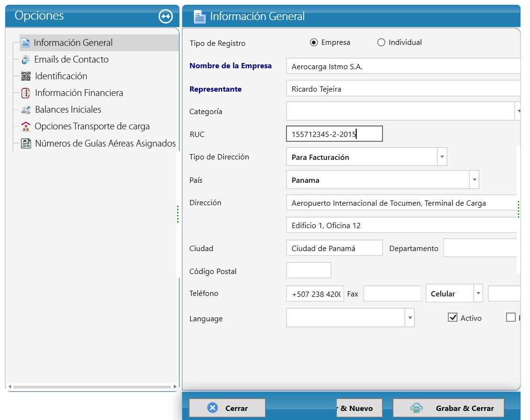Click the Balances Iniciales icon
Image resolution: width=530 pixels, height=420 pixels.
26,110
